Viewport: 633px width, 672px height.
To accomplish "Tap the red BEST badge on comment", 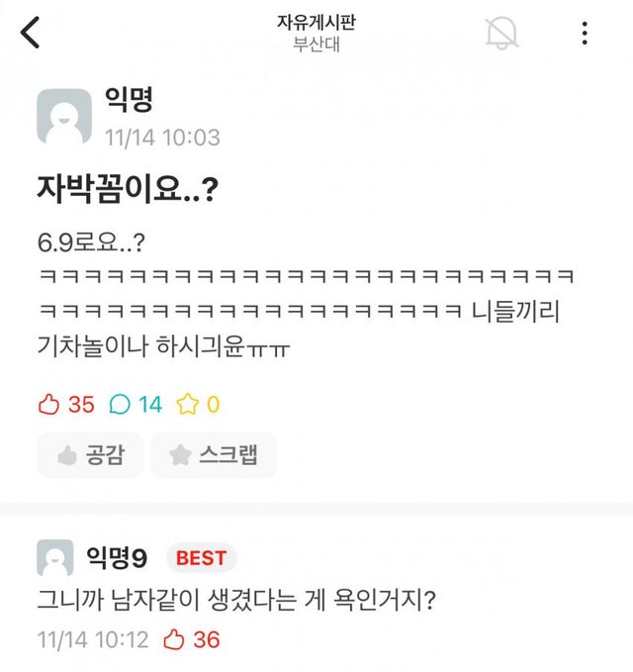I will pyautogui.click(x=201, y=558).
